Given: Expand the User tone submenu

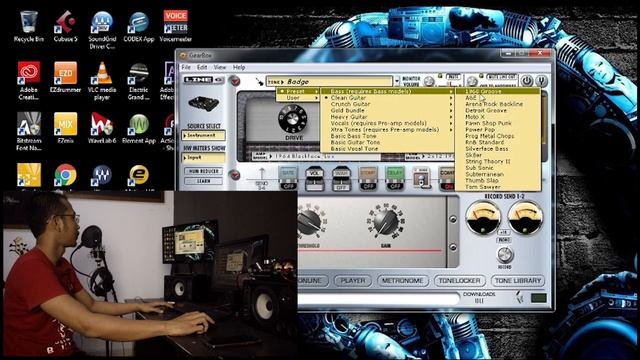Looking at the screenshot, I should pyautogui.click(x=298, y=98).
